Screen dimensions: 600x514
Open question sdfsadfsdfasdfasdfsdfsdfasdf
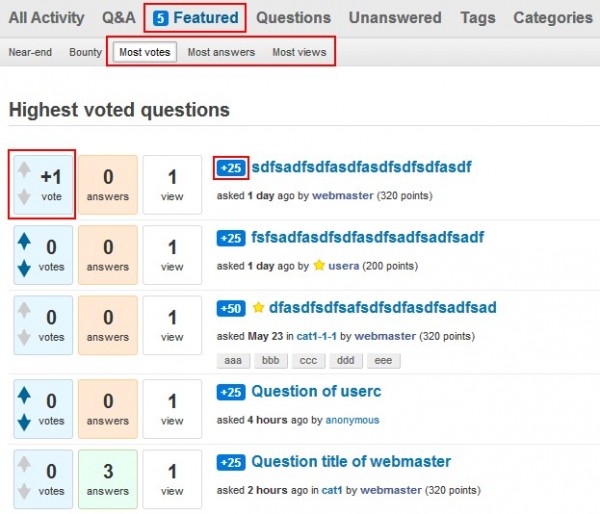coord(361,167)
